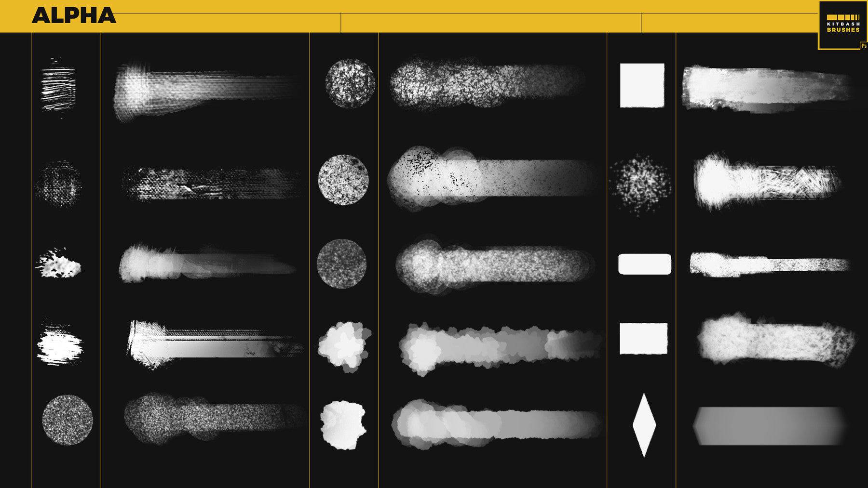The image size is (868, 488).
Task: Click the pitted stroke with straight edge
Action: point(492,178)
